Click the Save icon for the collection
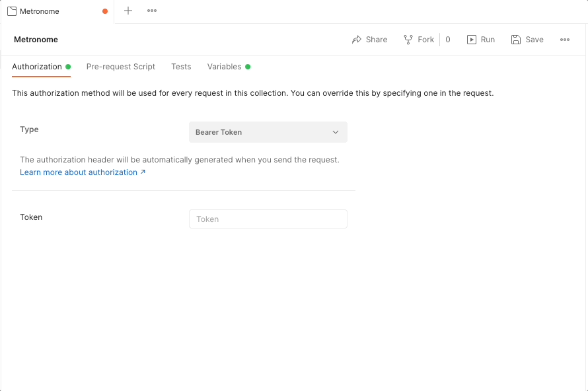The width and height of the screenshot is (588, 391). (x=515, y=40)
